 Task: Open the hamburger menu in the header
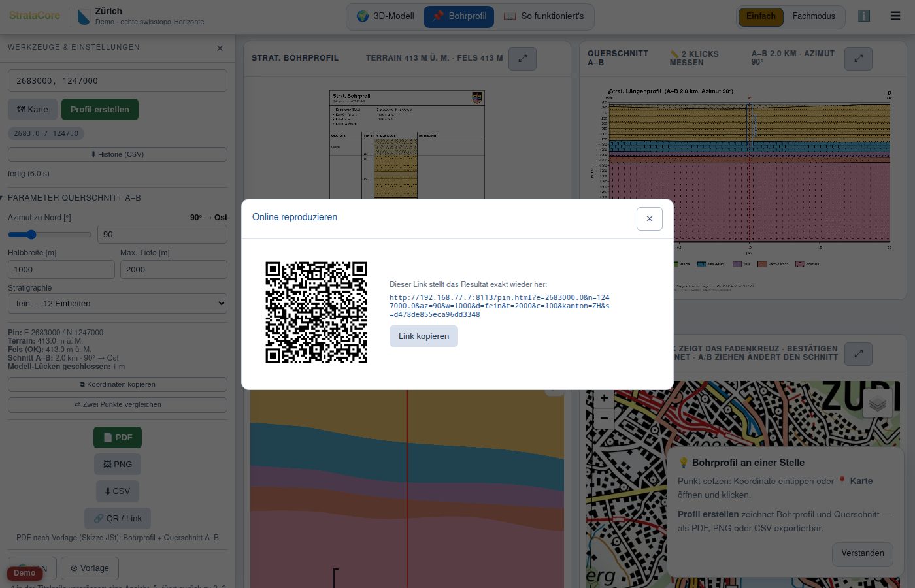895,16
